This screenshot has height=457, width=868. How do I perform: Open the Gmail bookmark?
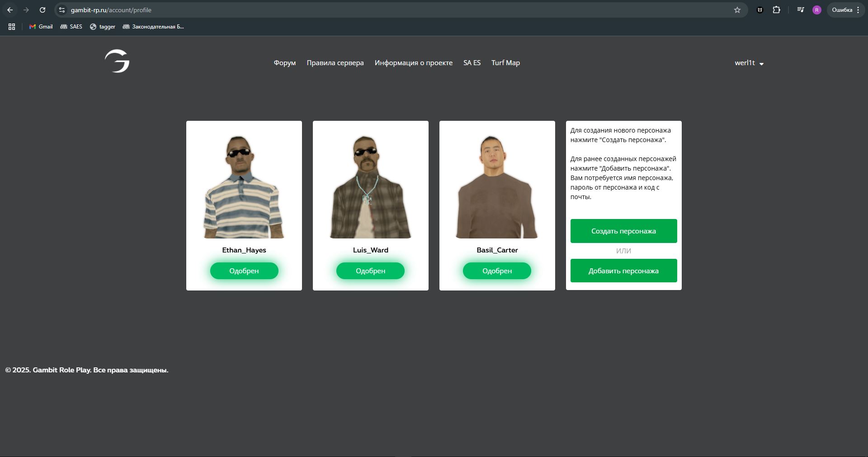point(41,27)
